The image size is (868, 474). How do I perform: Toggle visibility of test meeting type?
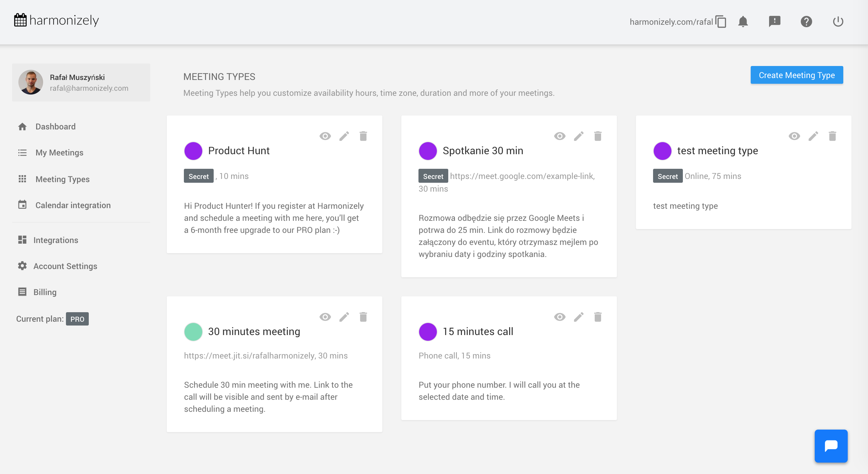(x=794, y=136)
